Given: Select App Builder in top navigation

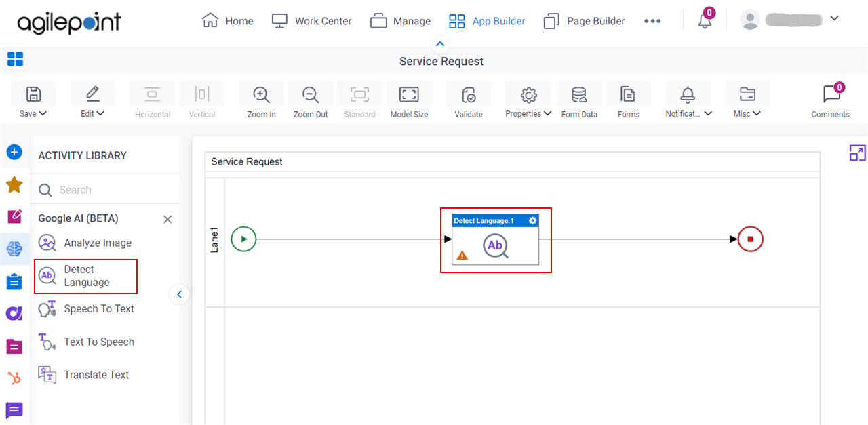Looking at the screenshot, I should coord(487,21).
